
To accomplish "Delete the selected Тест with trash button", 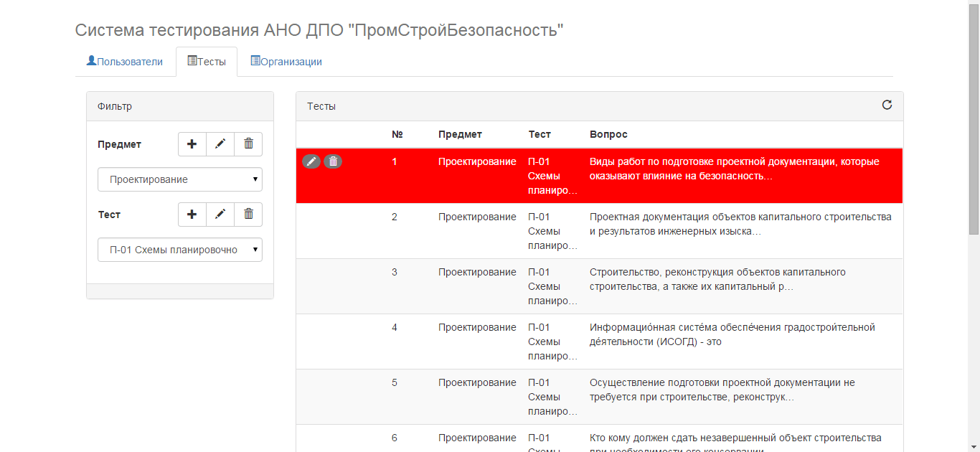I will click(248, 215).
